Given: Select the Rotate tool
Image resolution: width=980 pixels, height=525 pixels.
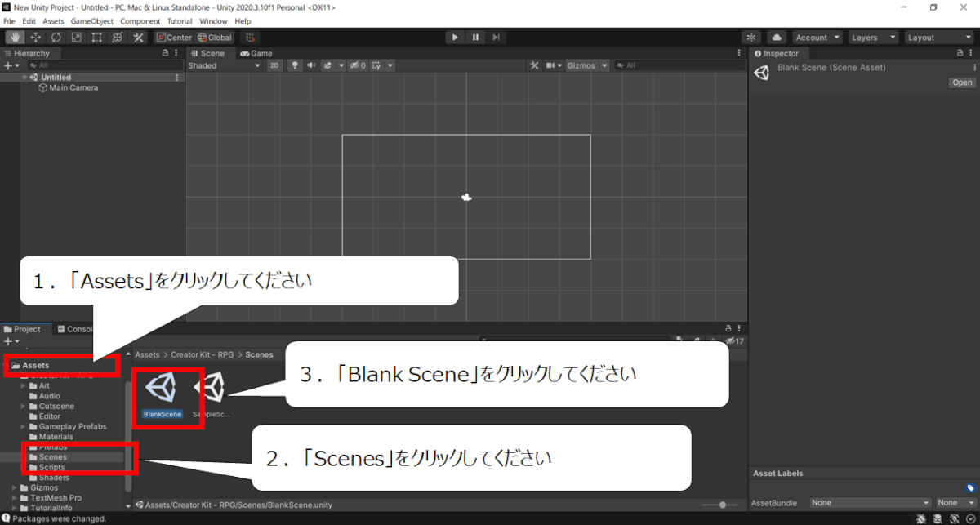Looking at the screenshot, I should pos(56,38).
